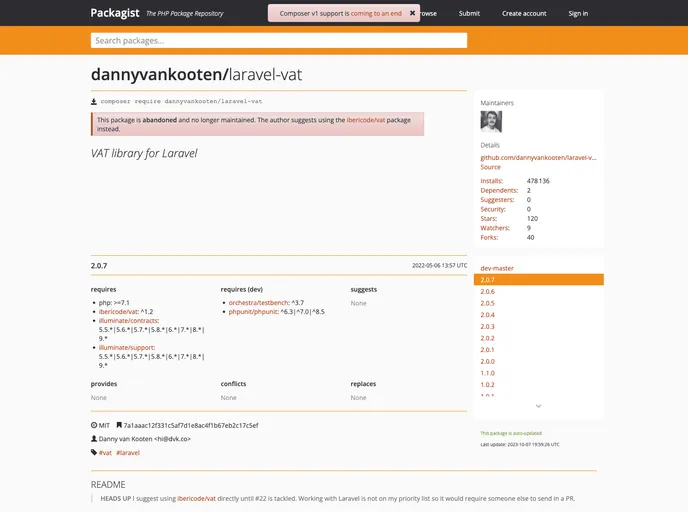The height and width of the screenshot is (512, 688).
Task: Open illuminate/support requirement link
Action: (x=126, y=347)
